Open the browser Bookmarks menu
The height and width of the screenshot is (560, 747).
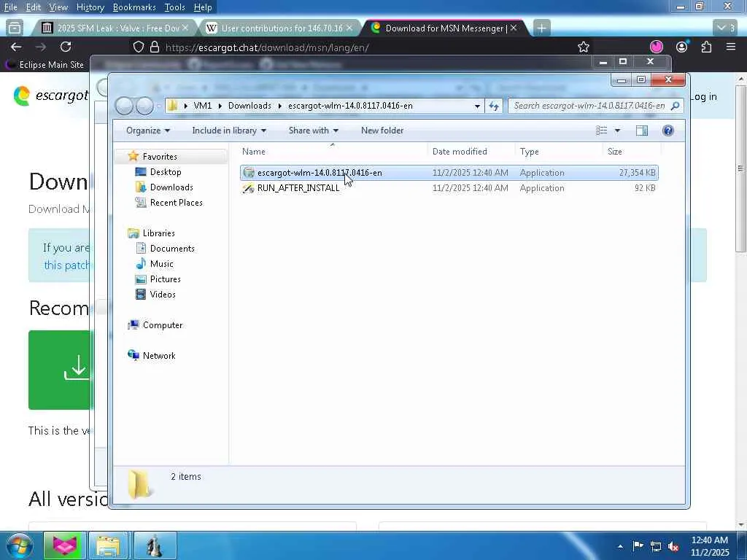point(134,7)
